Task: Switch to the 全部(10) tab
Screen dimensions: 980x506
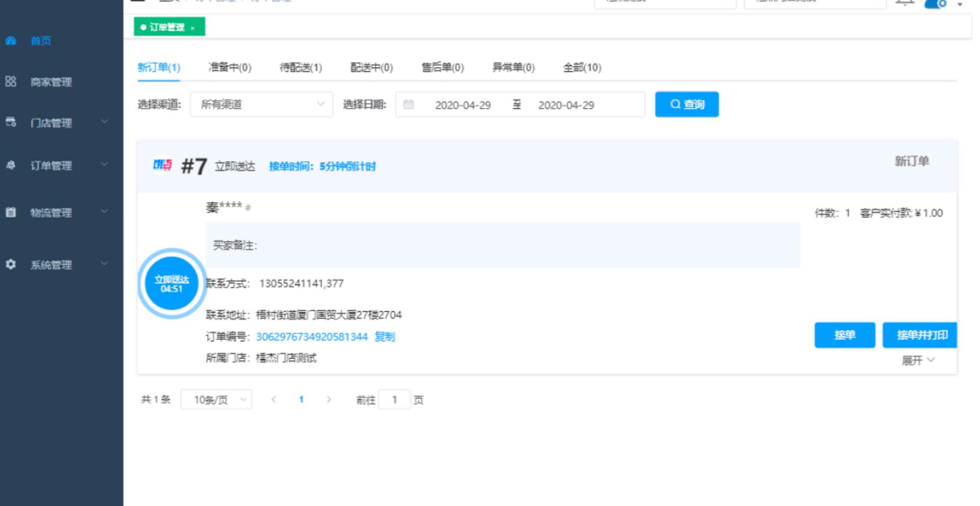Action: [x=582, y=67]
